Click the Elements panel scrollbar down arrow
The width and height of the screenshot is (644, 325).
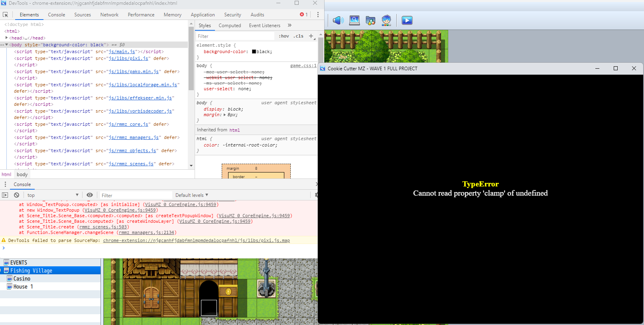tap(191, 166)
